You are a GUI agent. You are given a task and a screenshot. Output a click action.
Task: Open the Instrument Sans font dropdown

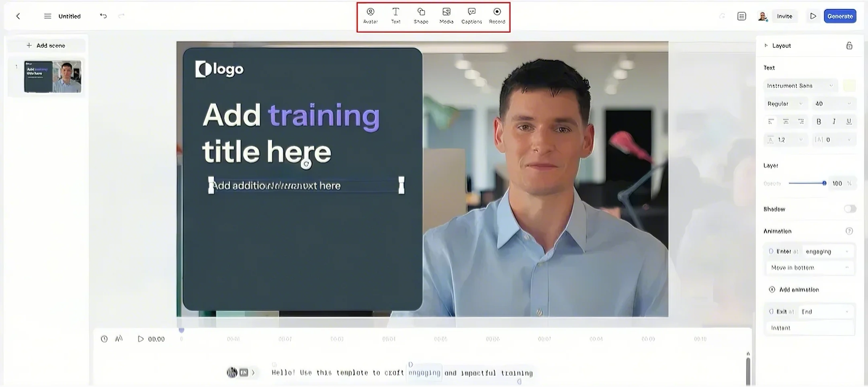click(800, 86)
